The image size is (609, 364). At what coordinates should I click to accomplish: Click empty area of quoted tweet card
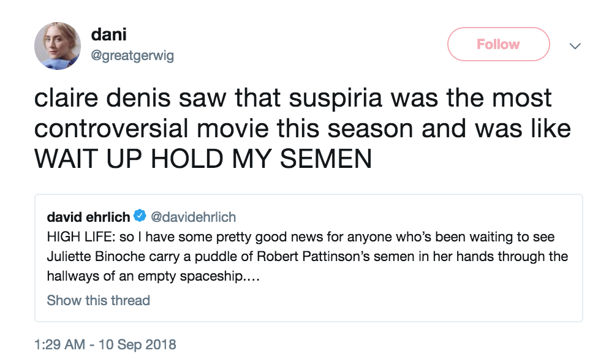pyautogui.click(x=398, y=300)
